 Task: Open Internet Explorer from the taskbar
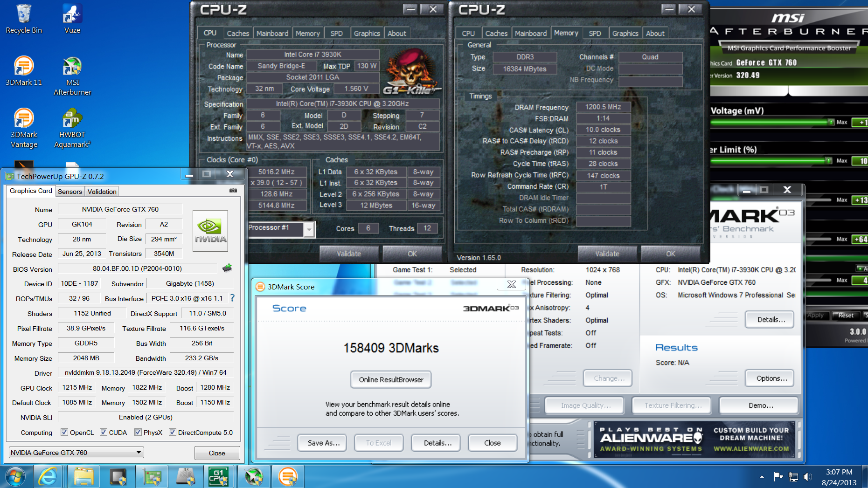(x=48, y=476)
